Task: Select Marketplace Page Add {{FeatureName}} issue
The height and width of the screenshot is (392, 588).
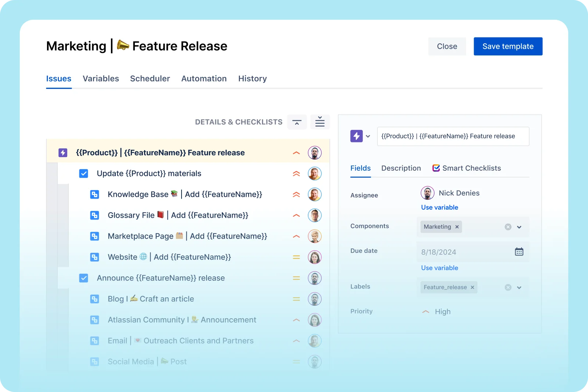Action: click(199, 236)
